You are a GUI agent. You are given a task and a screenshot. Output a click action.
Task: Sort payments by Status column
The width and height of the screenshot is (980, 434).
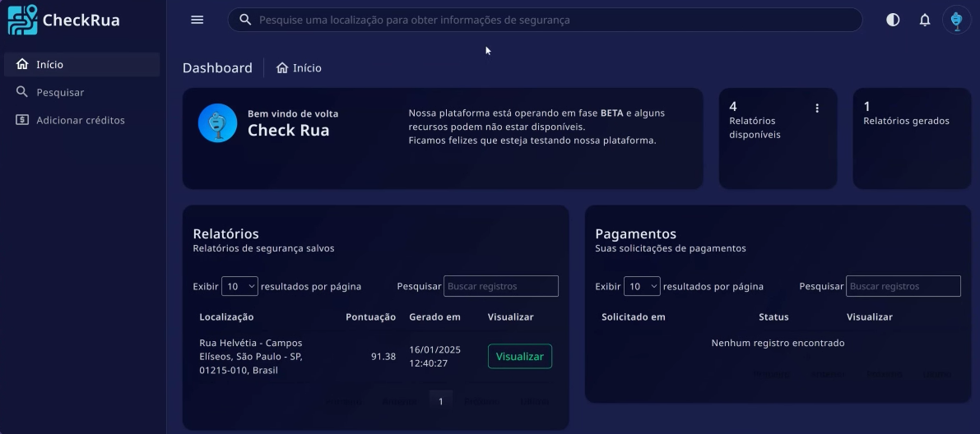773,316
